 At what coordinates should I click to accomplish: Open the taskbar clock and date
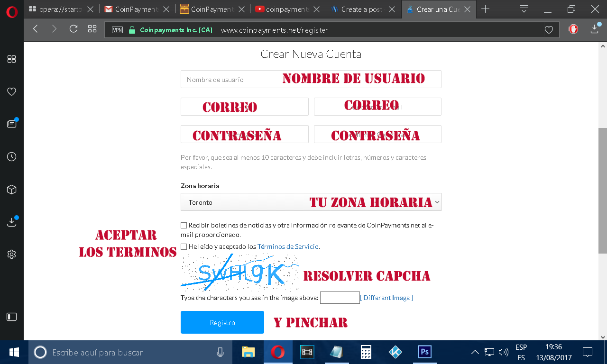[554, 352]
